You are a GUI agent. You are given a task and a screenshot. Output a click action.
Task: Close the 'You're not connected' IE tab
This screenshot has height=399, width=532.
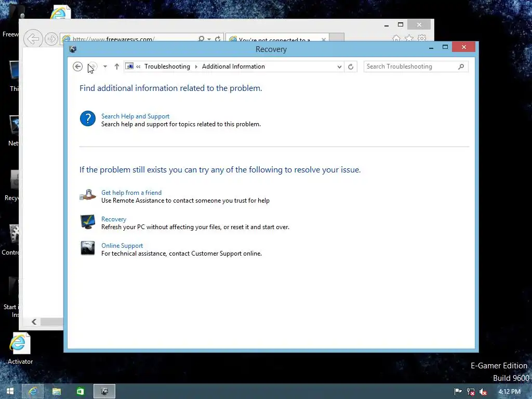[324, 39]
